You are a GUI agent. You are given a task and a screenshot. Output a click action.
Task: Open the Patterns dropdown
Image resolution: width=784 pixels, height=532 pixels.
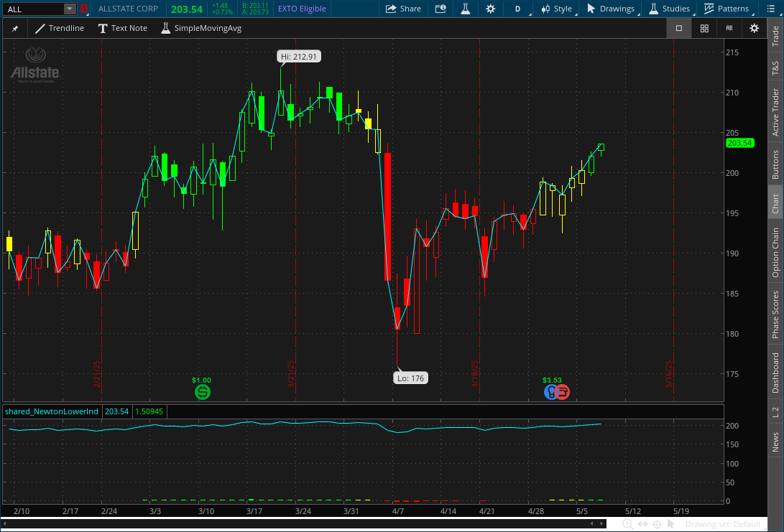pyautogui.click(x=727, y=9)
